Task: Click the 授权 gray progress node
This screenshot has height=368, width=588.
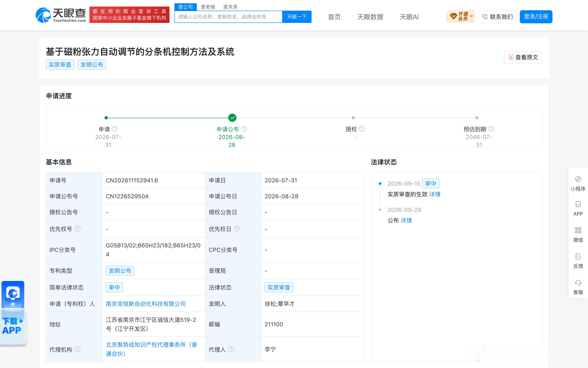Action: click(x=353, y=118)
